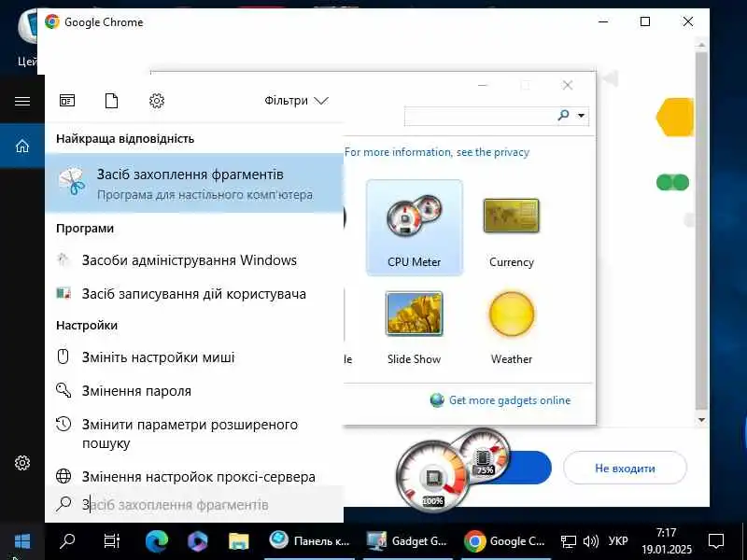747x560 pixels.
Task: Click the Chrome scrollbar up arrow
Action: point(701,45)
